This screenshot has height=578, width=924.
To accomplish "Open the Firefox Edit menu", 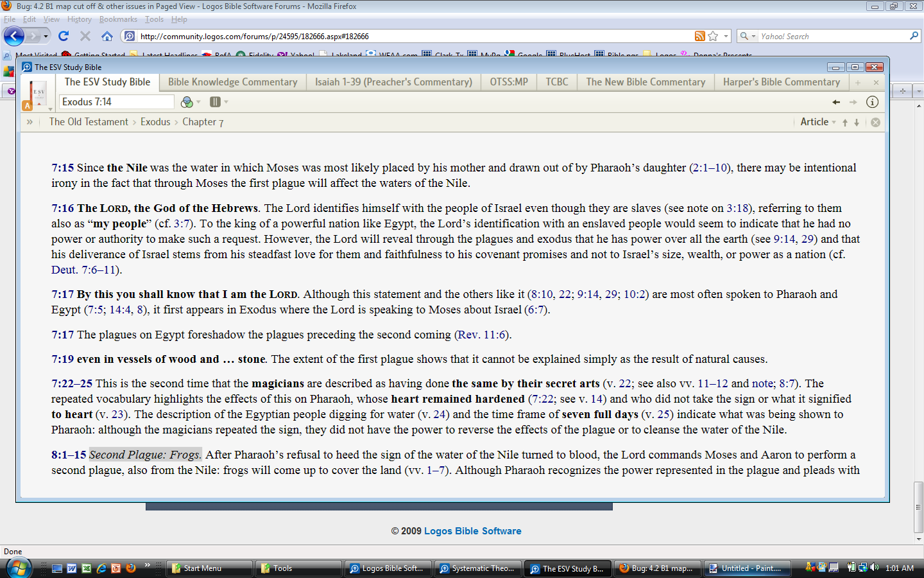I will [30, 19].
